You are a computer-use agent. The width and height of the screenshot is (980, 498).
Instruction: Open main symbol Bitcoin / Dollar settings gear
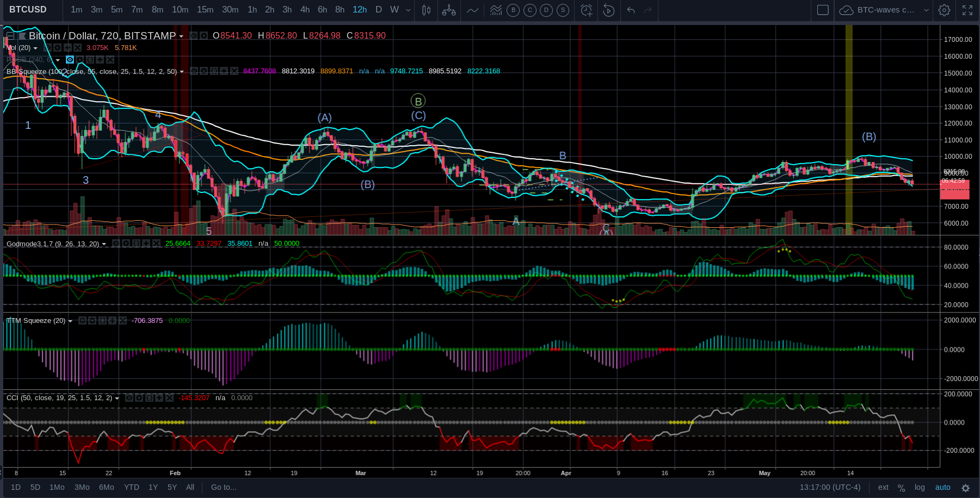(x=204, y=35)
